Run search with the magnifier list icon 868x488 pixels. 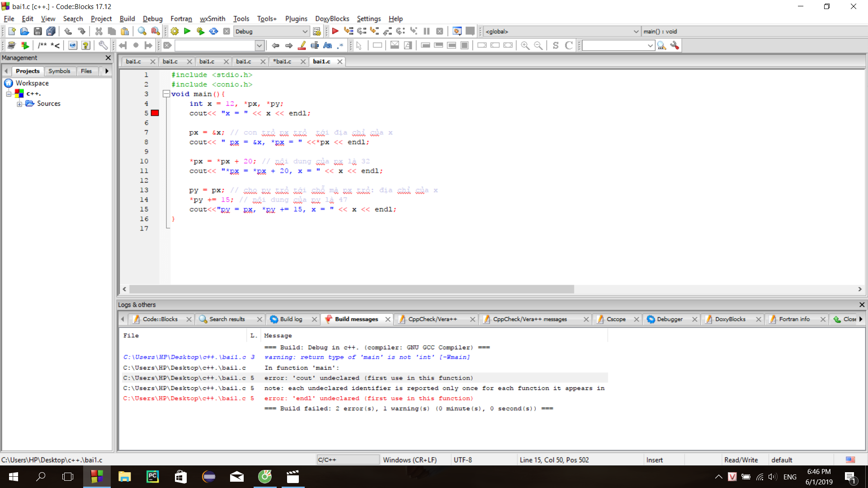pos(662,45)
